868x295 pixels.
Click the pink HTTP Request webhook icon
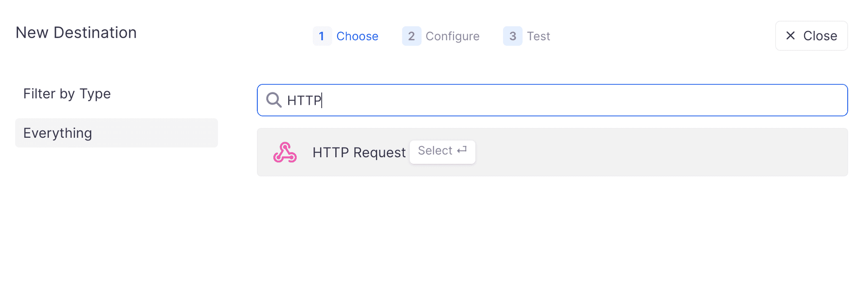point(285,152)
